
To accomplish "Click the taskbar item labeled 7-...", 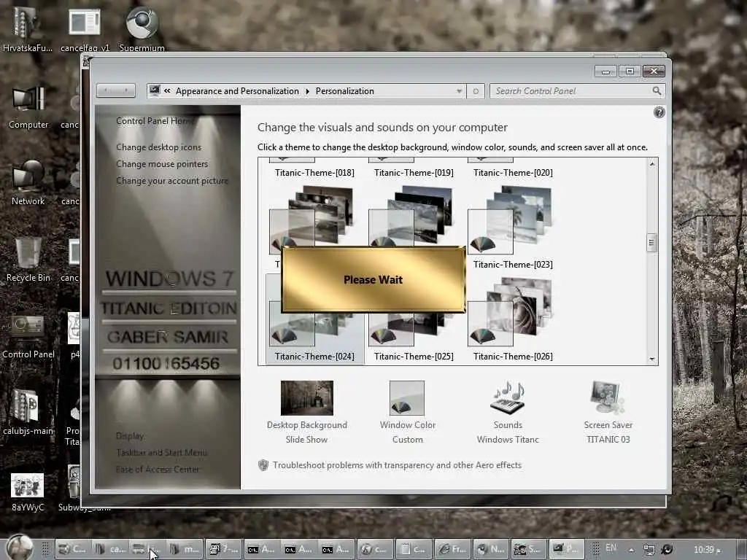I will pos(225,550).
